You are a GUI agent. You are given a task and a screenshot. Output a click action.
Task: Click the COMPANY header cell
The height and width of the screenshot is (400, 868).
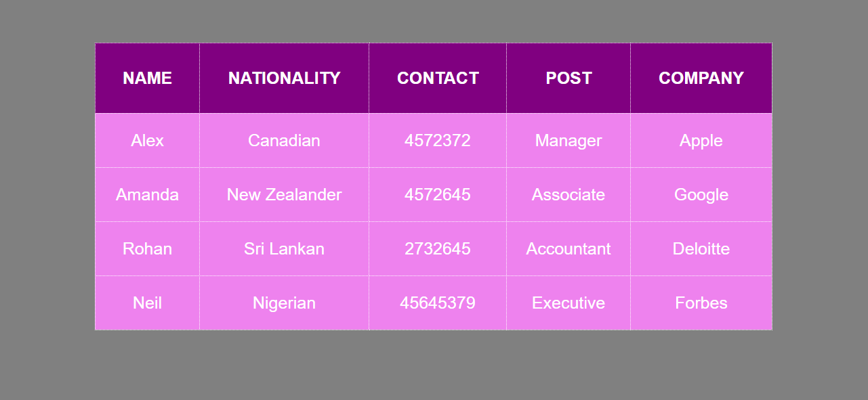701,78
